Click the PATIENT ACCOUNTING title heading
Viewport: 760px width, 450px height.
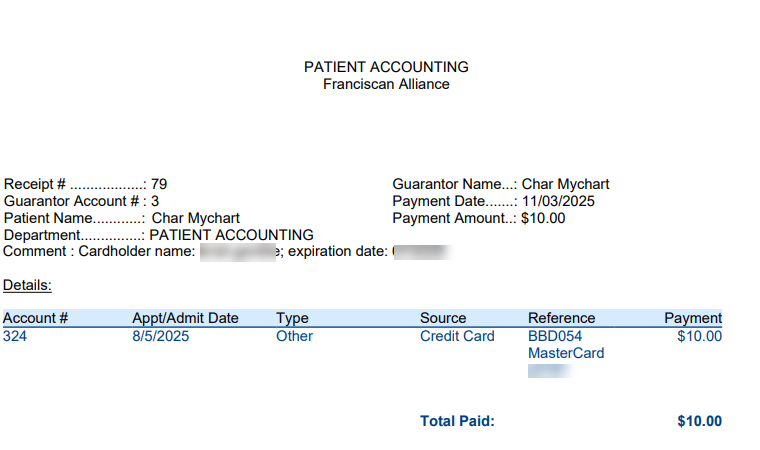click(386, 67)
